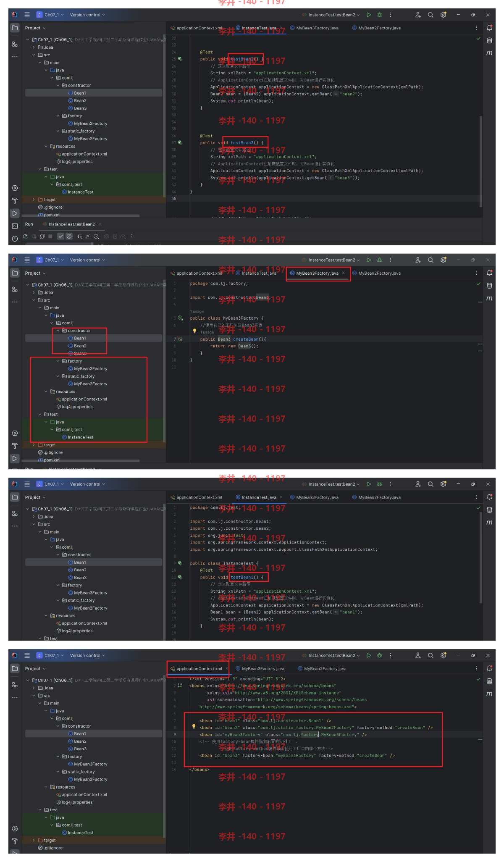Close MyBean3Factory.java tab in second screenshot

344,273
